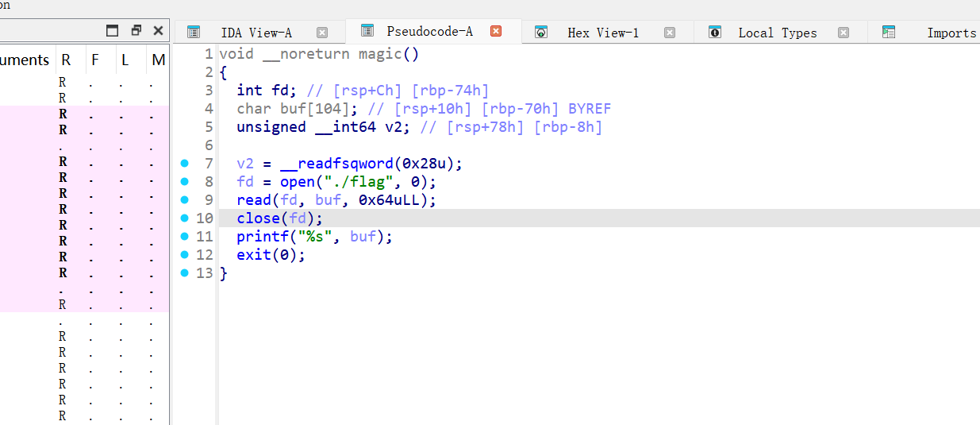This screenshot has height=425, width=980.
Task: Close the Pseudocode-A tab with red X
Action: coord(496,31)
